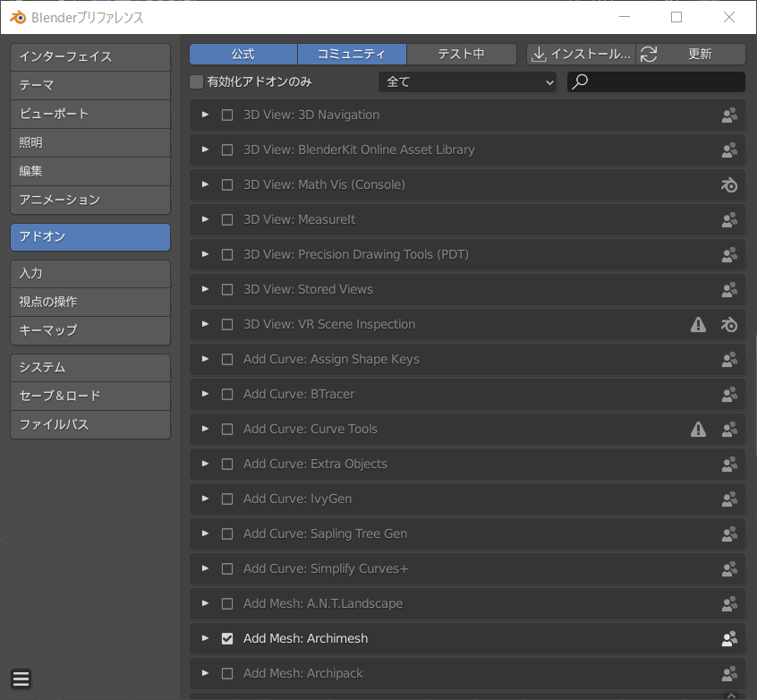Click community icon on BTracer row
This screenshot has width=757, height=700.
point(729,394)
